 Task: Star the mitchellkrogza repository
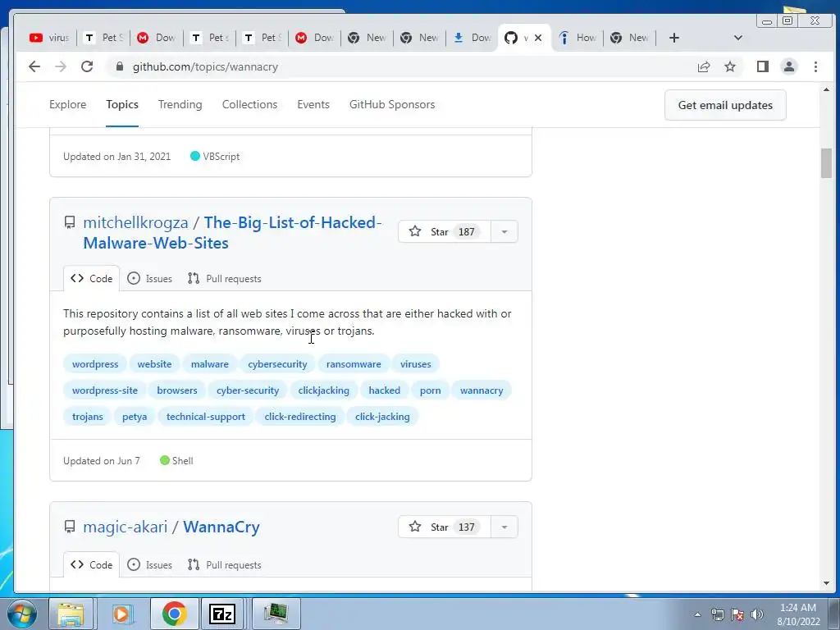click(444, 231)
